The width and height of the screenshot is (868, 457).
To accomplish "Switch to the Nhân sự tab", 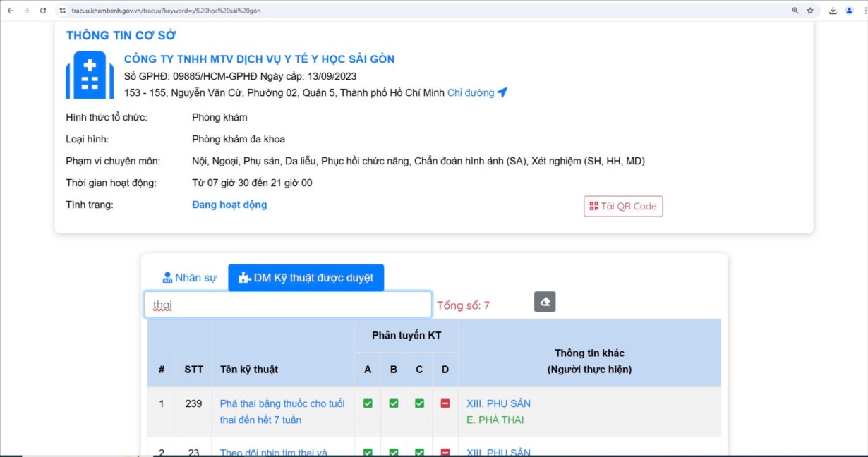I will pos(189,278).
